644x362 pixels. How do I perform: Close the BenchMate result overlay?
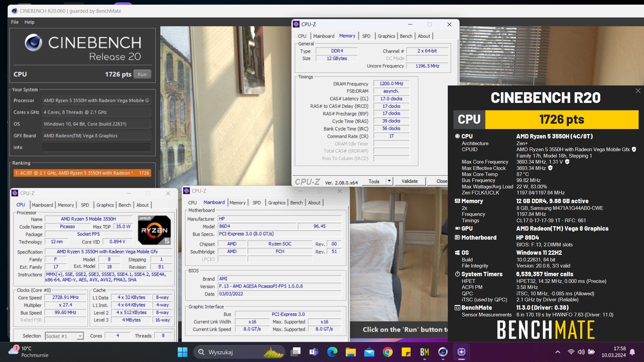[x=638, y=91]
